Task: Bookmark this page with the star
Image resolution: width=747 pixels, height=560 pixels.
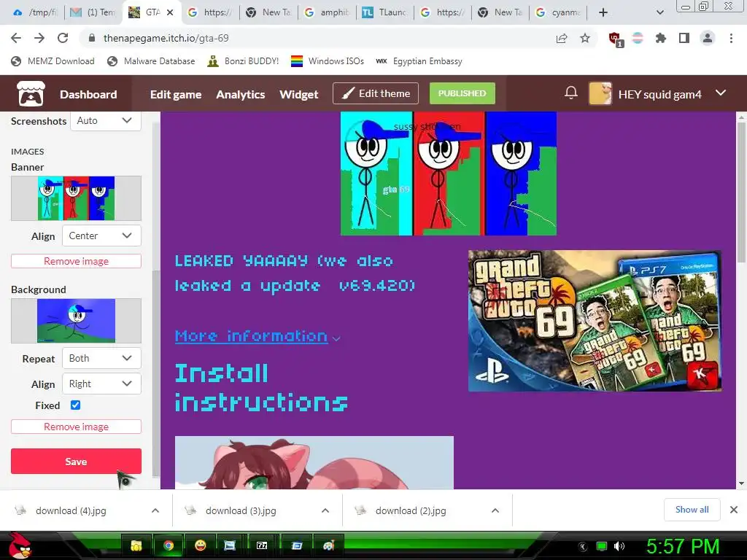Action: click(x=585, y=38)
